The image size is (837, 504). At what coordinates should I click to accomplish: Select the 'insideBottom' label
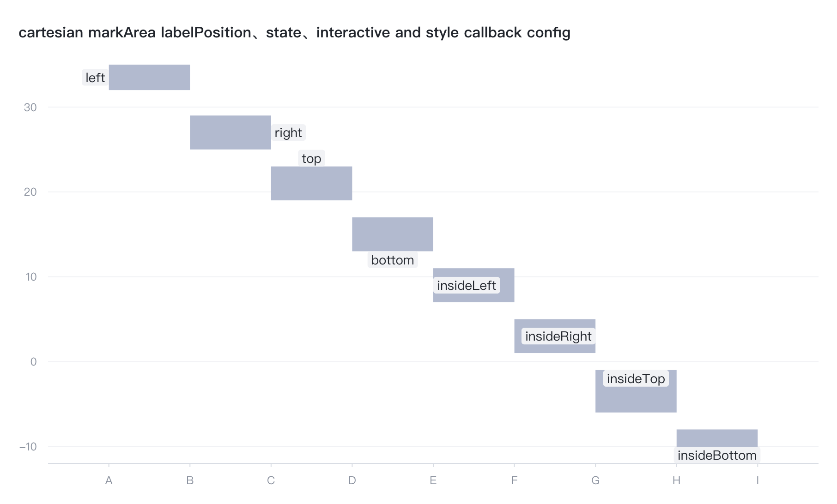tap(717, 455)
